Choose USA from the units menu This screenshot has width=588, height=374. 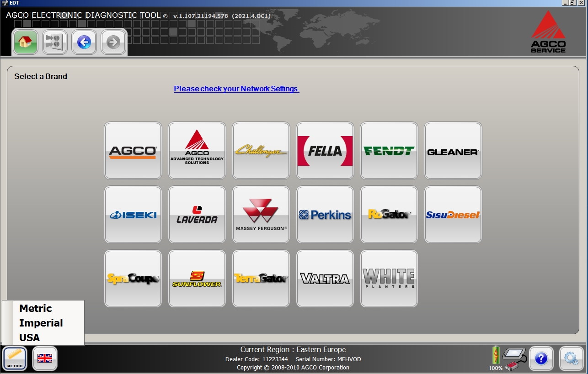[x=30, y=337]
